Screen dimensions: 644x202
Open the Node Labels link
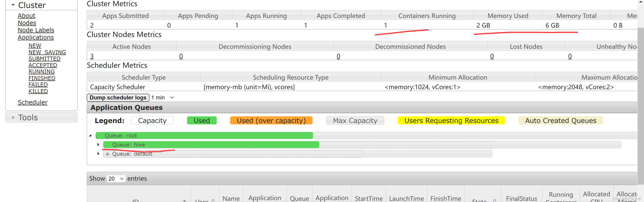click(x=36, y=30)
